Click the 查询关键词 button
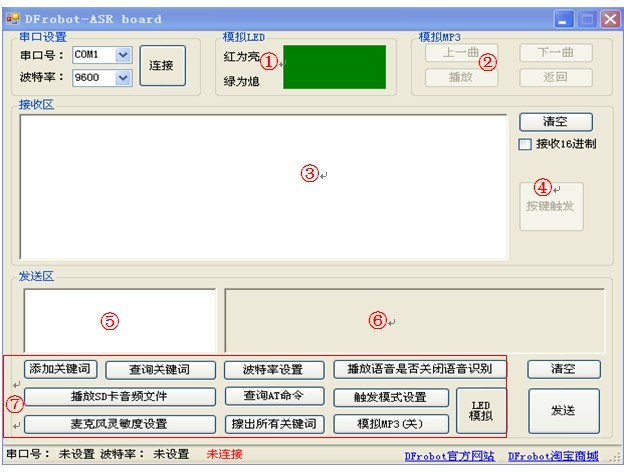Viewport: 624px width, 472px height. click(x=160, y=370)
